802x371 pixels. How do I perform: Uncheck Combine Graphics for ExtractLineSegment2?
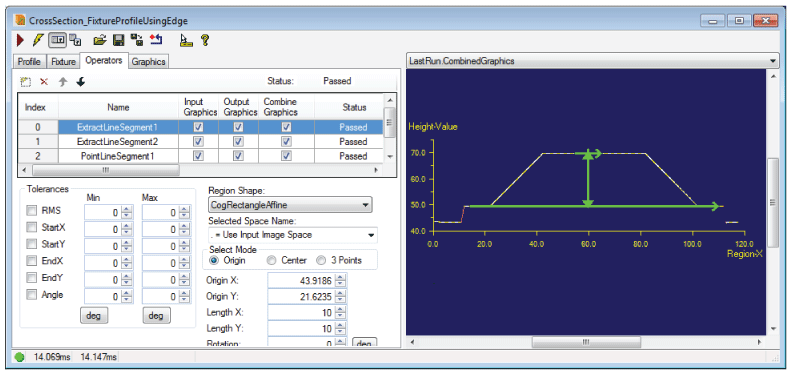286,141
